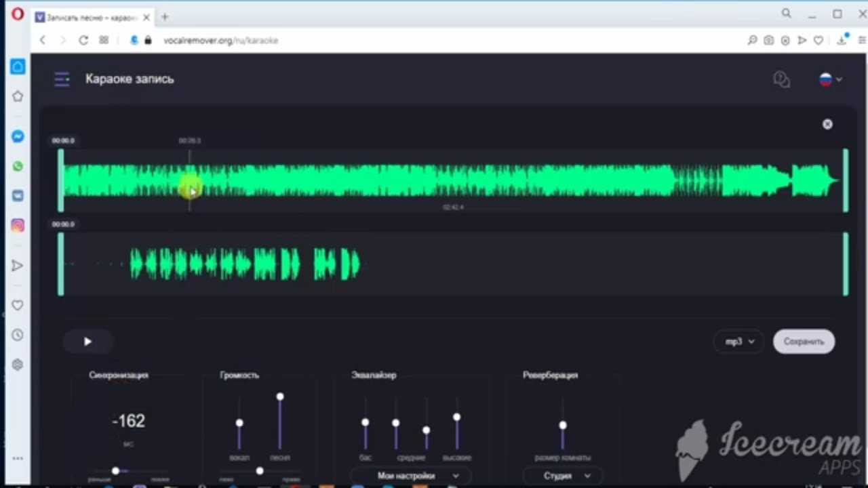The width and height of the screenshot is (868, 488).
Task: Close the karaoke recording tab
Action: [146, 17]
